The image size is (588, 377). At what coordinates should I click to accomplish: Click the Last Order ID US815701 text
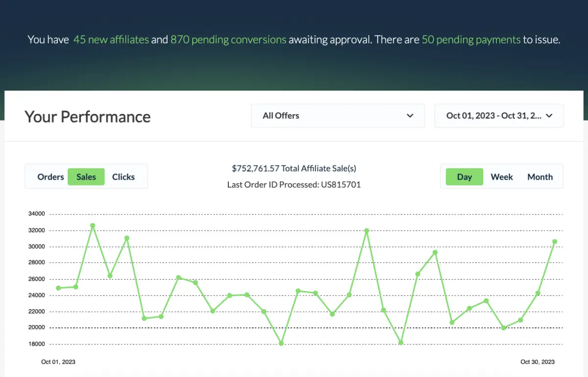(294, 185)
